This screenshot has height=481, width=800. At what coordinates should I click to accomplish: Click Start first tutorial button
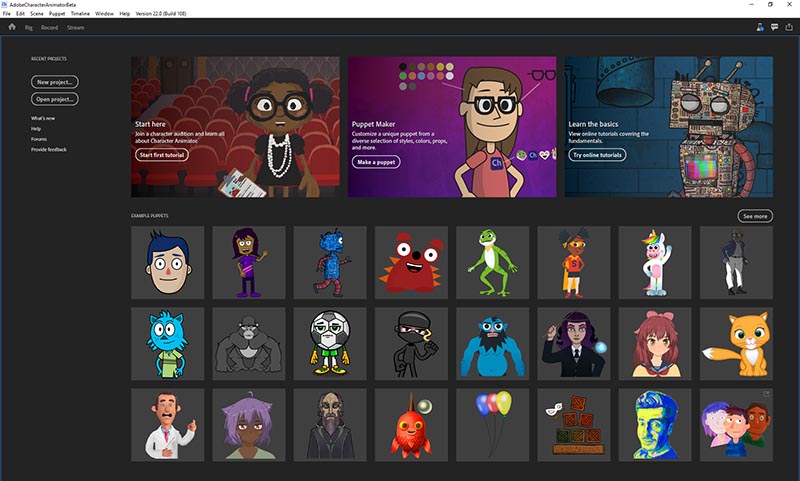[162, 155]
